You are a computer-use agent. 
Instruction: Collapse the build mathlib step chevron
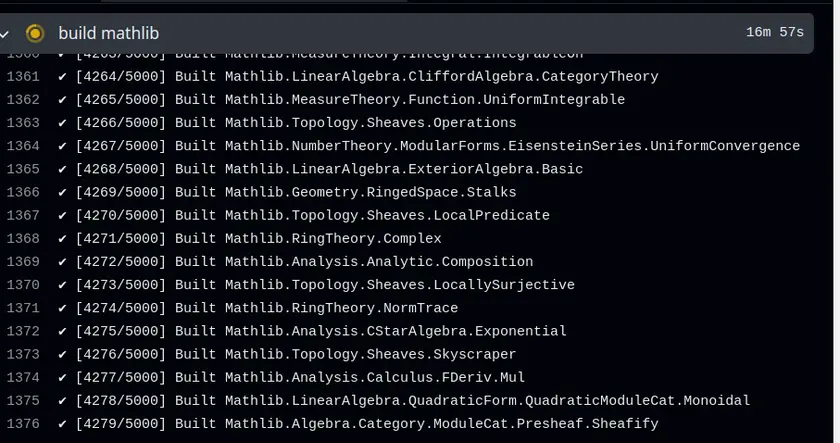click(4, 34)
